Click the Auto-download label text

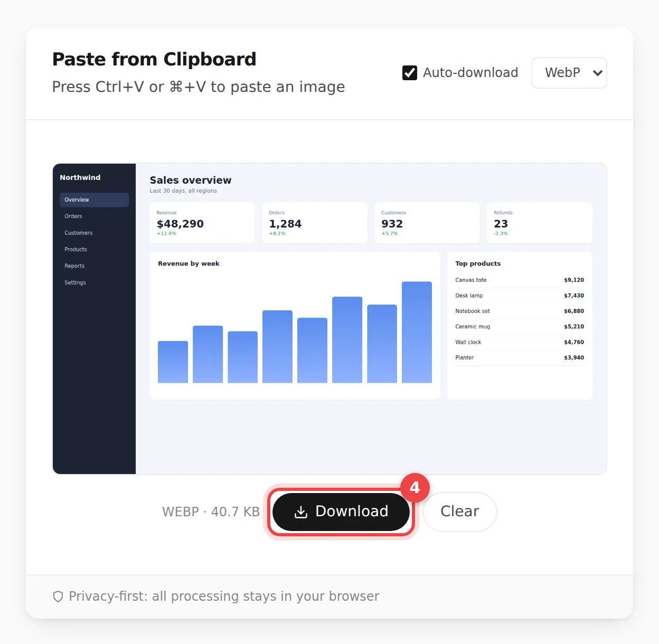470,73
